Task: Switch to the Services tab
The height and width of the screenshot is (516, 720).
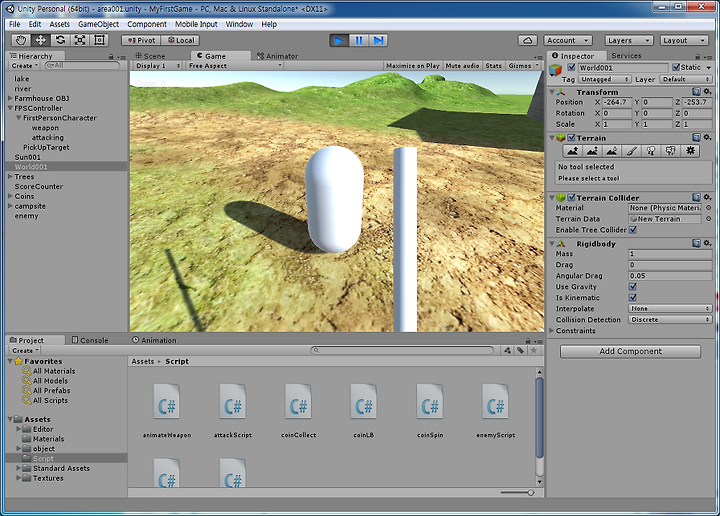Action: click(x=626, y=55)
